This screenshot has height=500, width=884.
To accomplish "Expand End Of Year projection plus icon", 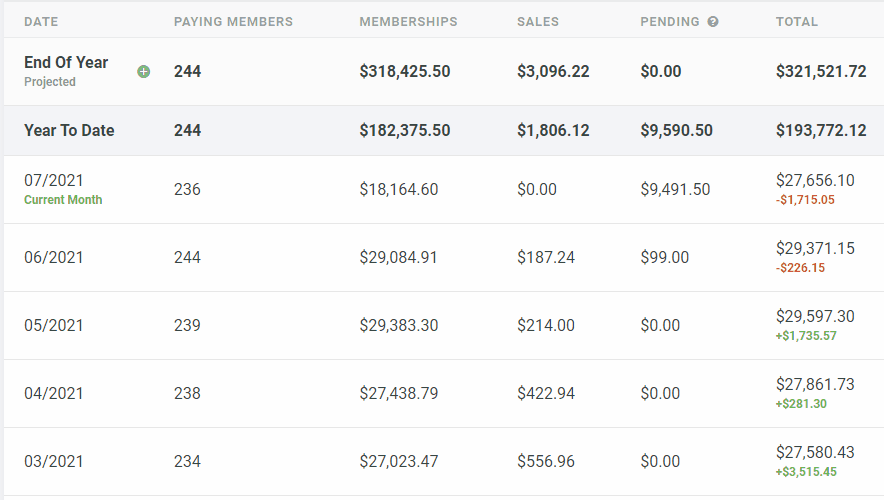I will [x=144, y=72].
